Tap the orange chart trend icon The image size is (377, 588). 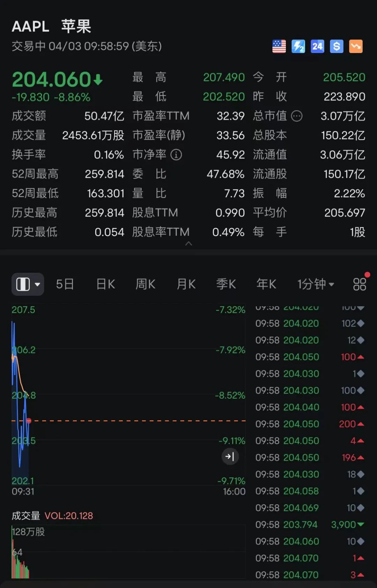coord(356,46)
